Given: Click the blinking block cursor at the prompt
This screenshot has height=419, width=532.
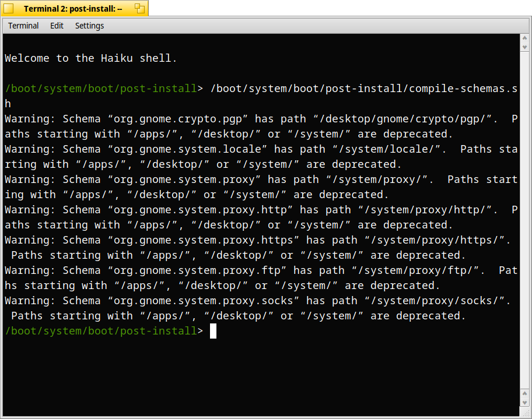Looking at the screenshot, I should (212, 331).
